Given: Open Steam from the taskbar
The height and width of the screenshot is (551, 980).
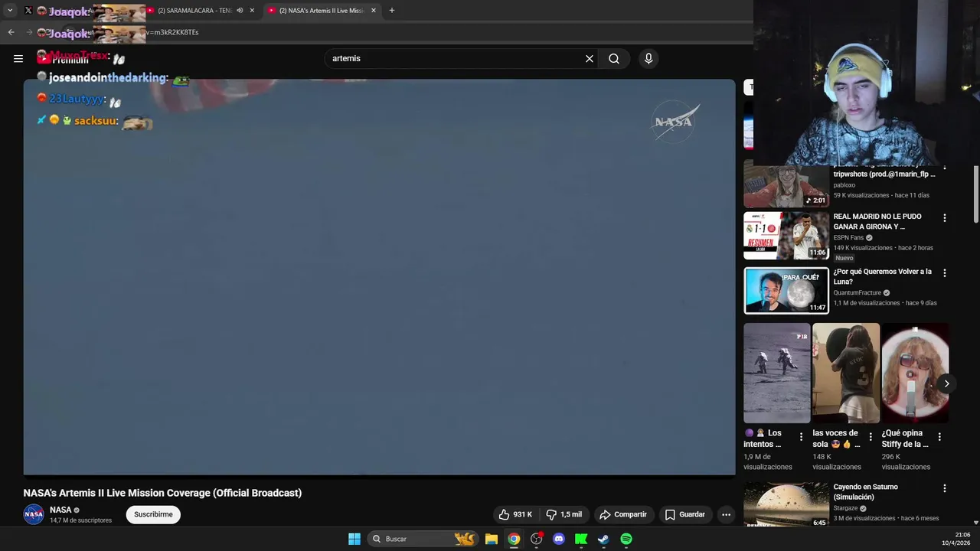Looking at the screenshot, I should tap(603, 539).
